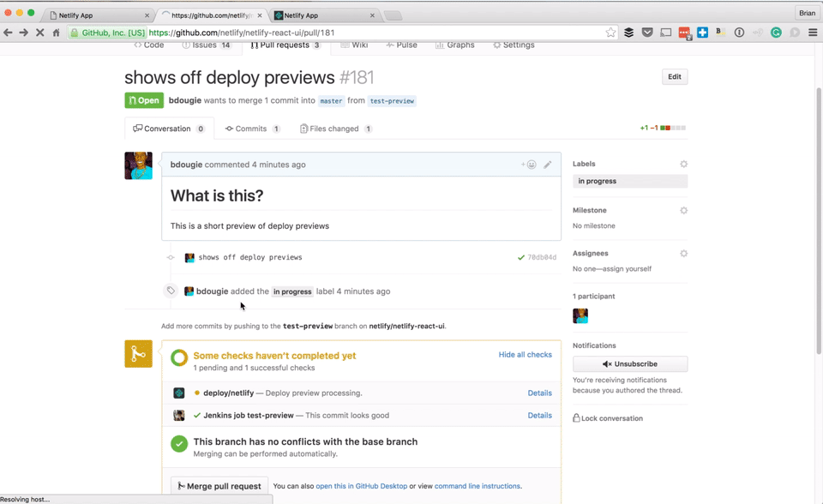Expand Details for the Jenkins test-preview check
823x504 pixels.
click(x=539, y=415)
